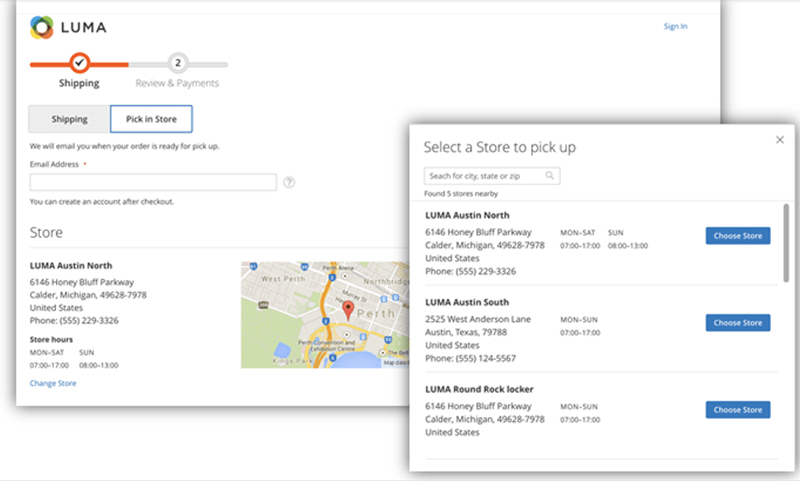Click phone (555) 124-5567 in popup

click(x=486, y=358)
